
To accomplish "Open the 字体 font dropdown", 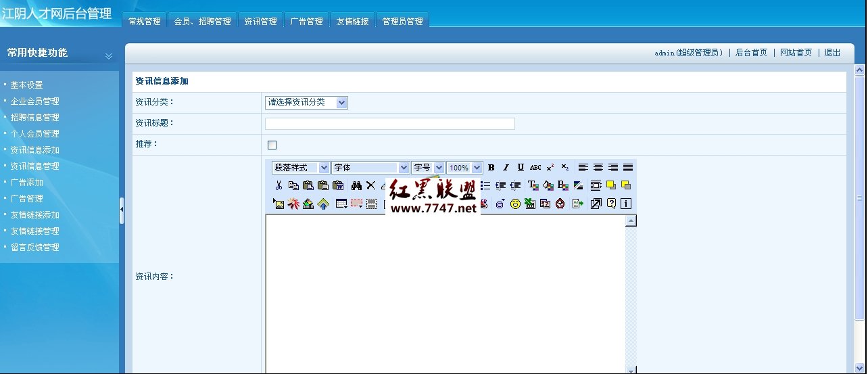I will 370,168.
